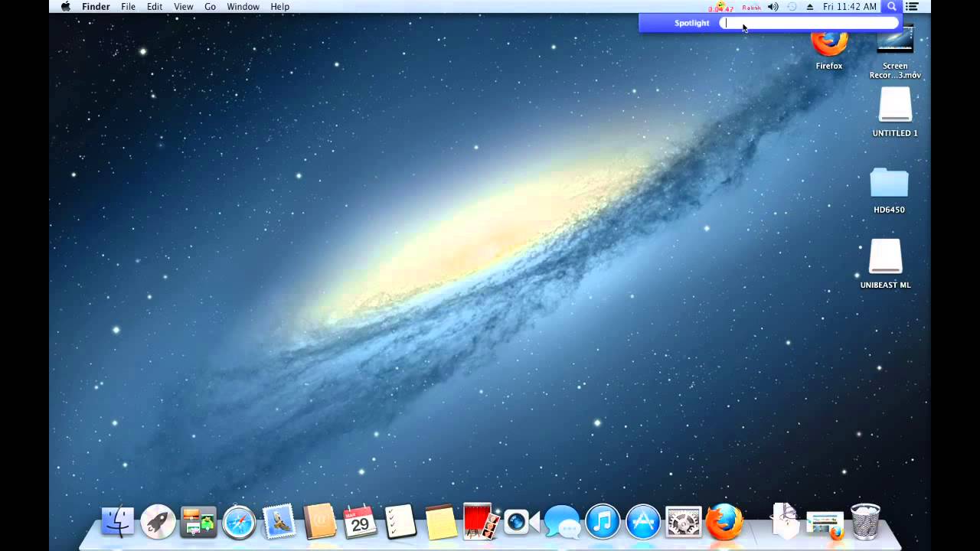Open the Finder menu
This screenshot has width=980, height=551.
pyautogui.click(x=96, y=7)
